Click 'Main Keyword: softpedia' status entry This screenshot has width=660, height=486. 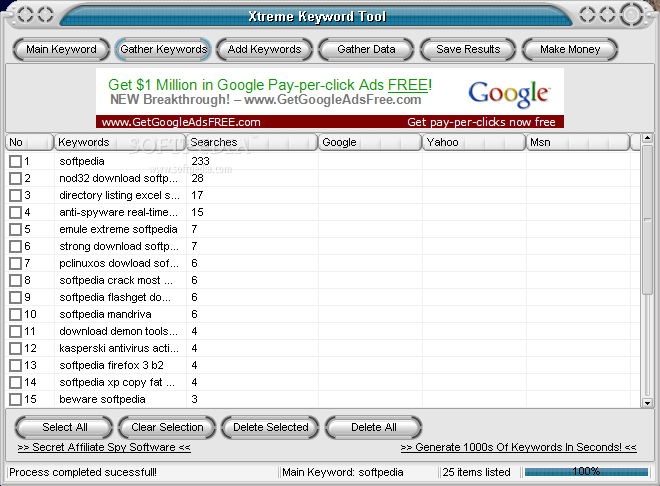pyautogui.click(x=343, y=472)
